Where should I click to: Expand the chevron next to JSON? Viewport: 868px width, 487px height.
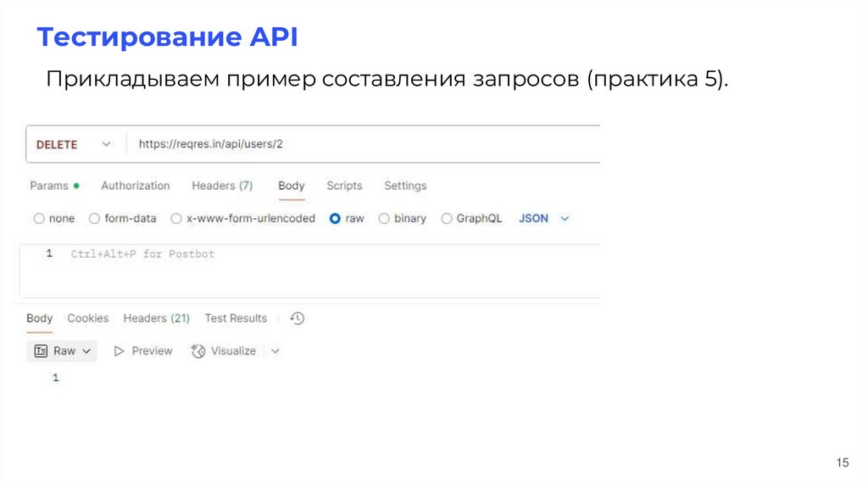(565, 218)
